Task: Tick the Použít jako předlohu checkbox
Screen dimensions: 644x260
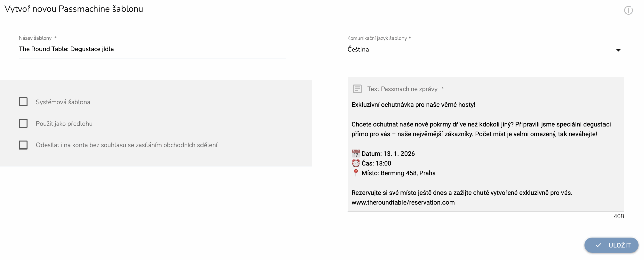Action: 23,123
